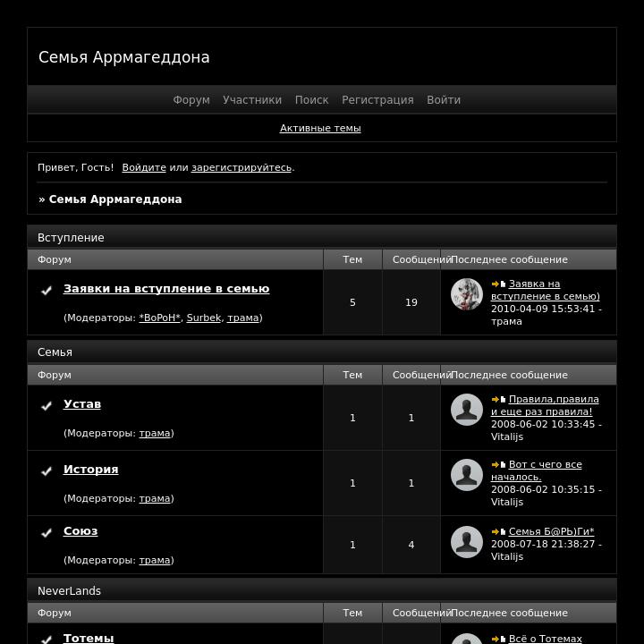This screenshot has height=644, width=644.
Task: Open the Регистрация menu item
Action: [377, 100]
